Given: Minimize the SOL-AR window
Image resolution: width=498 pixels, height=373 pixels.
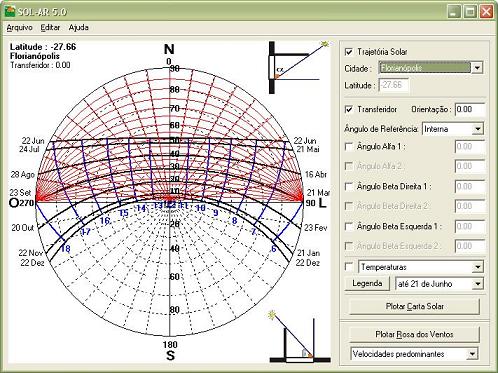Looking at the screenshot, I should click(454, 12).
